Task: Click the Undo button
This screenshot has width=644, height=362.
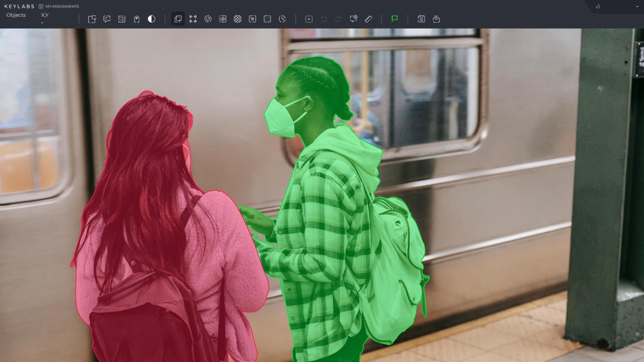Action: pos(323,19)
